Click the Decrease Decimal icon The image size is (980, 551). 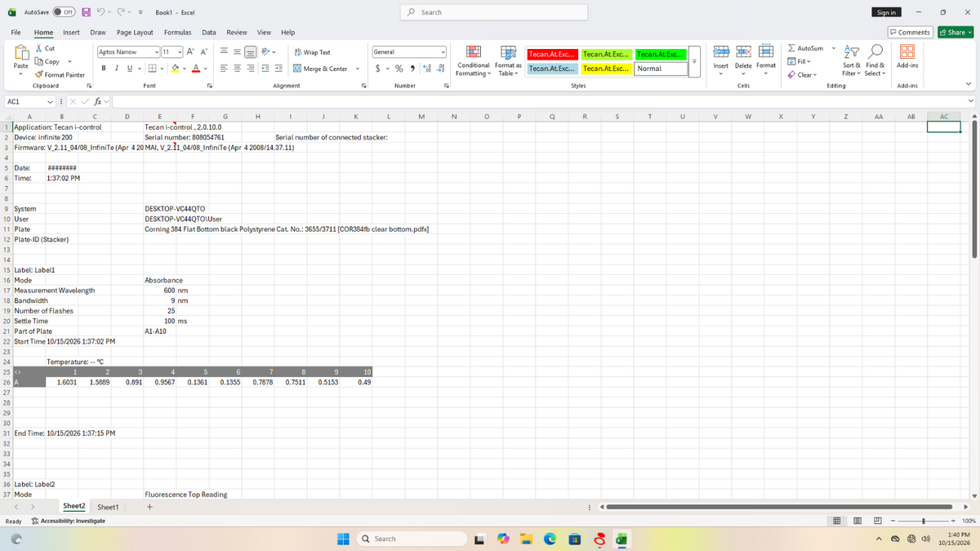coord(441,69)
